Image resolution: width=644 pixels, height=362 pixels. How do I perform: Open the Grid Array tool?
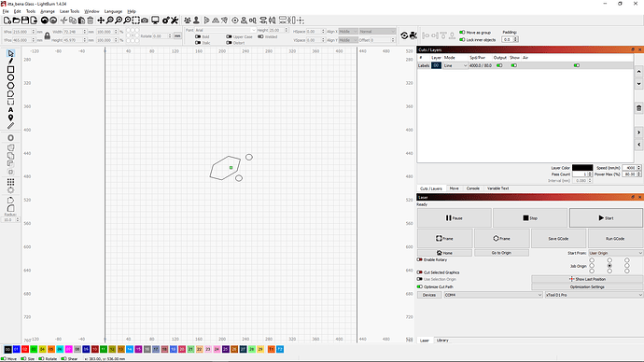pos(10,182)
